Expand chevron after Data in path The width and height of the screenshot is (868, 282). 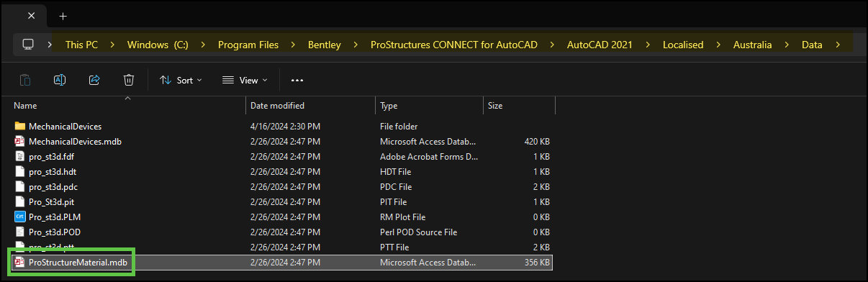coord(838,45)
